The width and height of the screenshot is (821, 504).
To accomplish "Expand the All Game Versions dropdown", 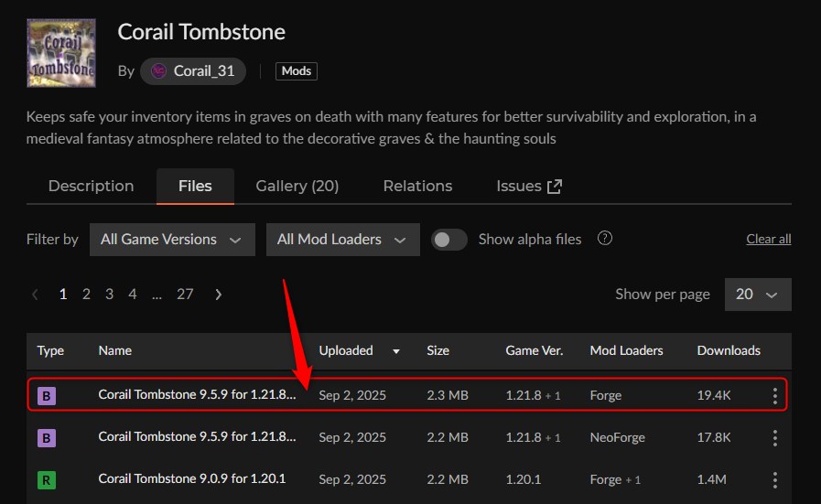I will click(171, 240).
